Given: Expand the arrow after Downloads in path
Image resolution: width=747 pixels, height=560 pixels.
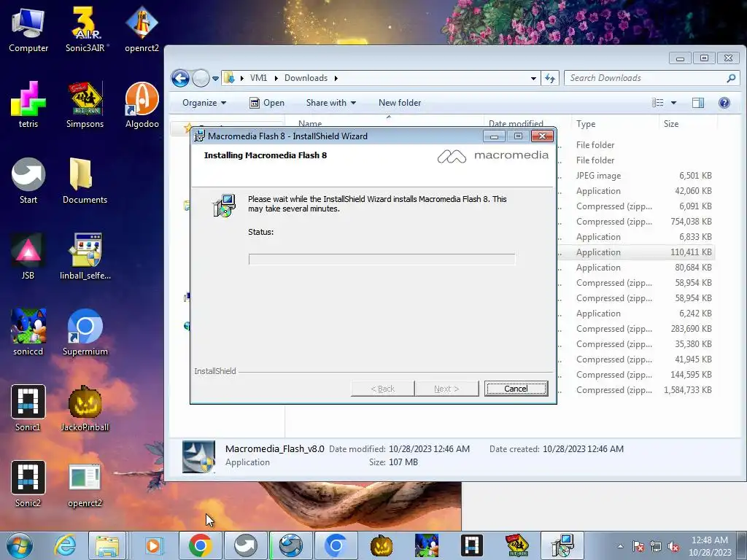Looking at the screenshot, I should 336,78.
